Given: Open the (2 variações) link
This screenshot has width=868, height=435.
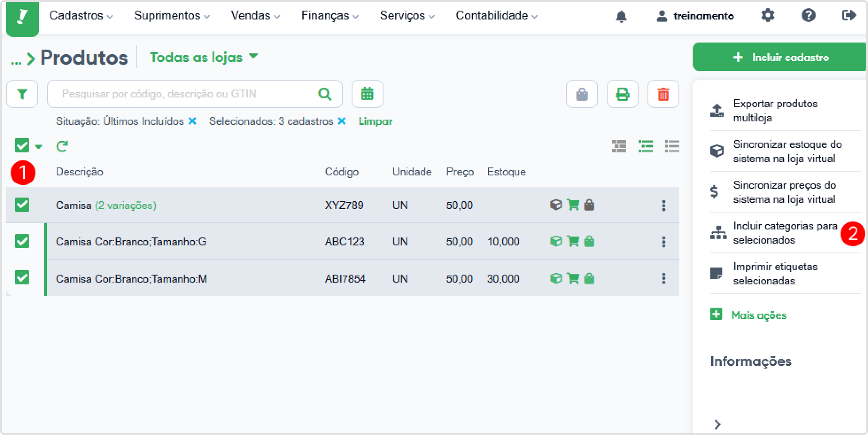Looking at the screenshot, I should click(125, 206).
